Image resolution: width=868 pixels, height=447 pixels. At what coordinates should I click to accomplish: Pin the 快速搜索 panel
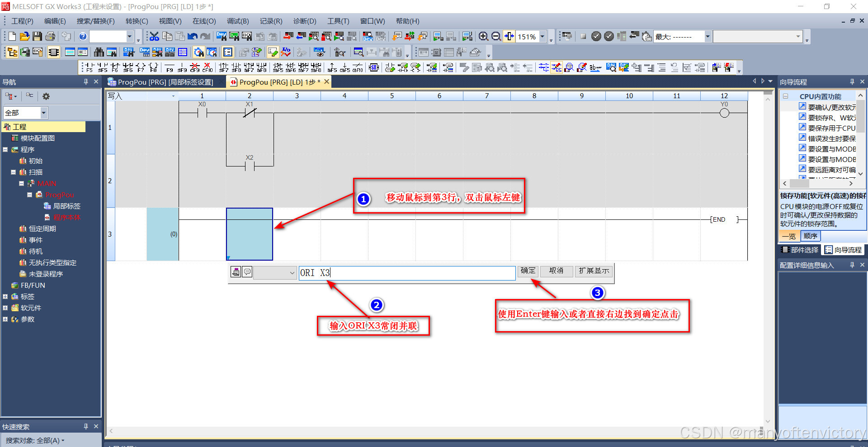86,427
